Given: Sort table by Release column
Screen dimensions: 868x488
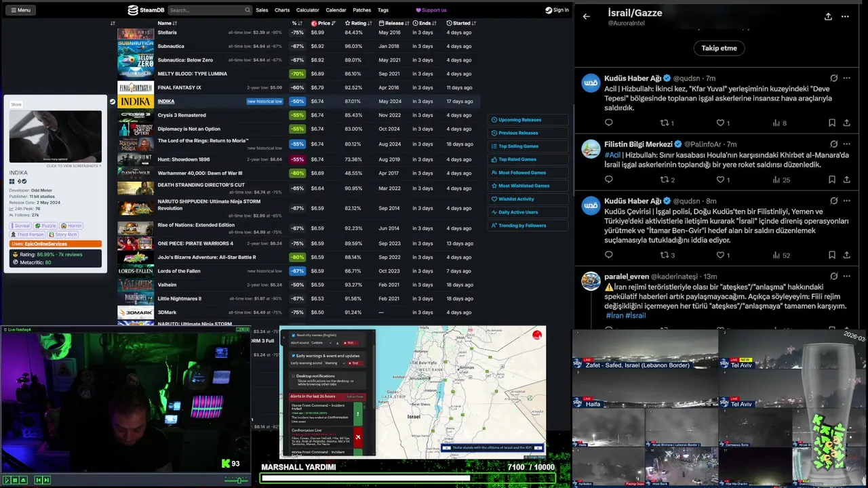Looking at the screenshot, I should click(395, 23).
